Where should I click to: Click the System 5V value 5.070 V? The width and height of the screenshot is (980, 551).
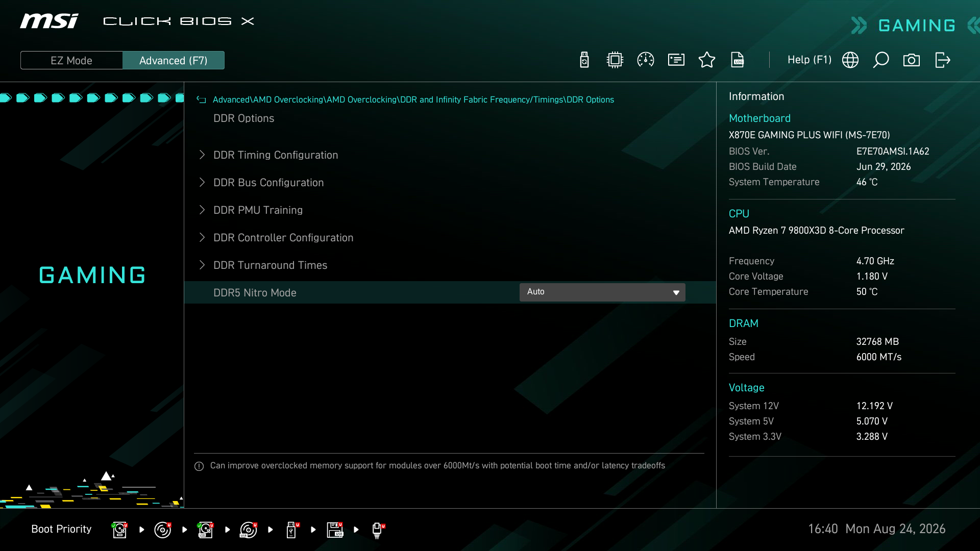click(x=872, y=421)
